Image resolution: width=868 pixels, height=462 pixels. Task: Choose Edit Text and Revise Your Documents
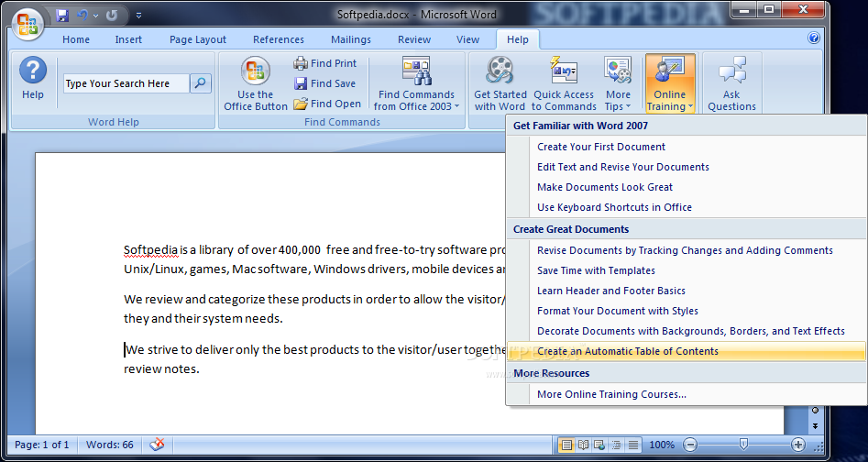tap(687, 167)
